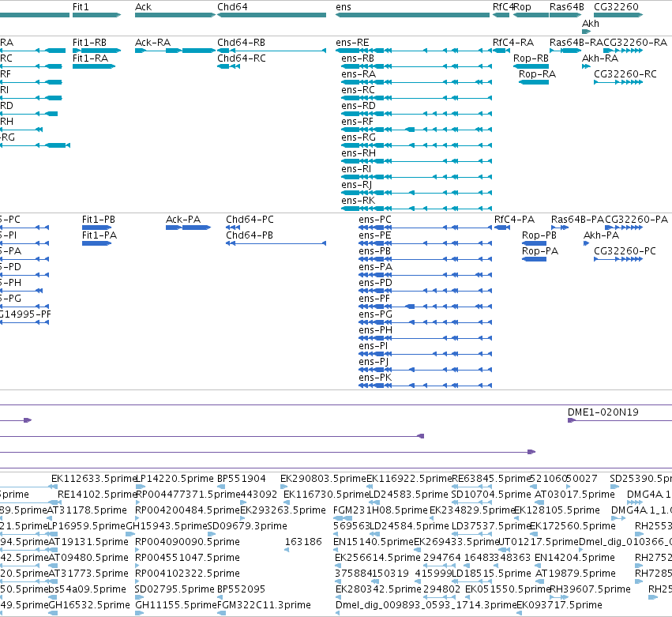Select the Akh gene name below CG32260

pos(591,24)
